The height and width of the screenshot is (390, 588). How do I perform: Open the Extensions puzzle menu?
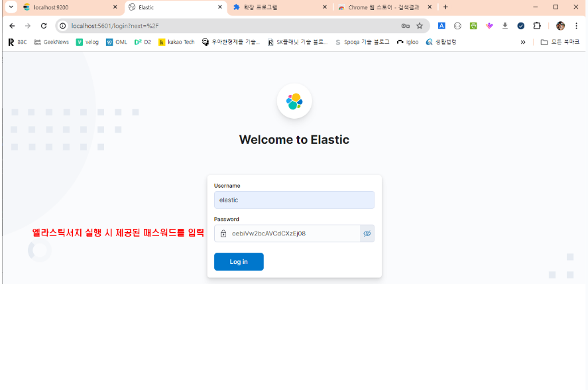tap(537, 26)
